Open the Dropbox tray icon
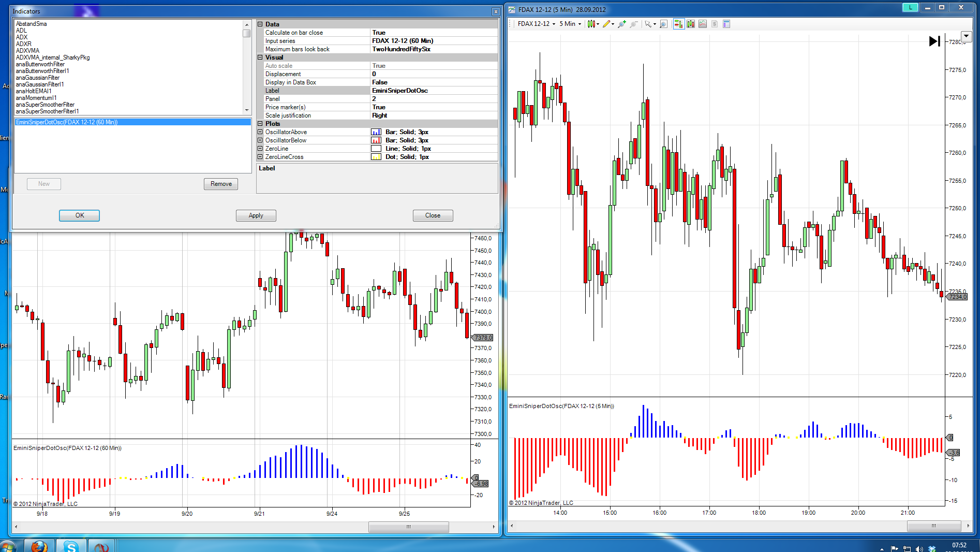980x552 pixels. pyautogui.click(x=932, y=549)
